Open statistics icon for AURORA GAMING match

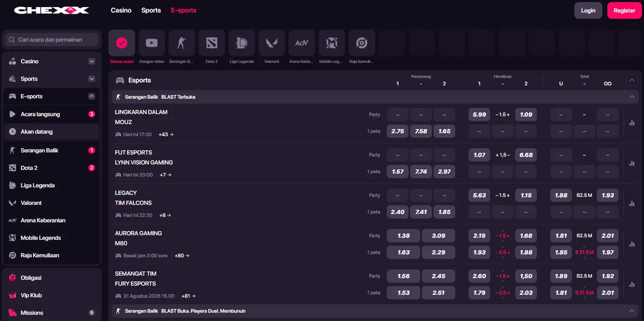point(632,244)
